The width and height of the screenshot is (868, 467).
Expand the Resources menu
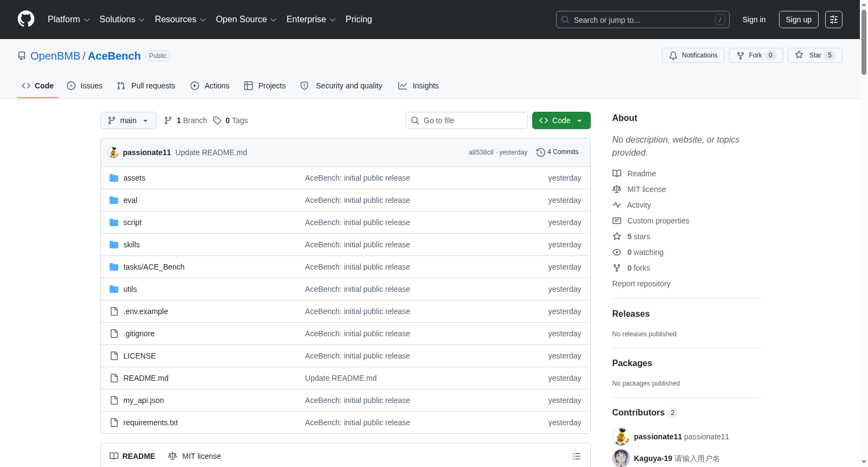point(180,20)
